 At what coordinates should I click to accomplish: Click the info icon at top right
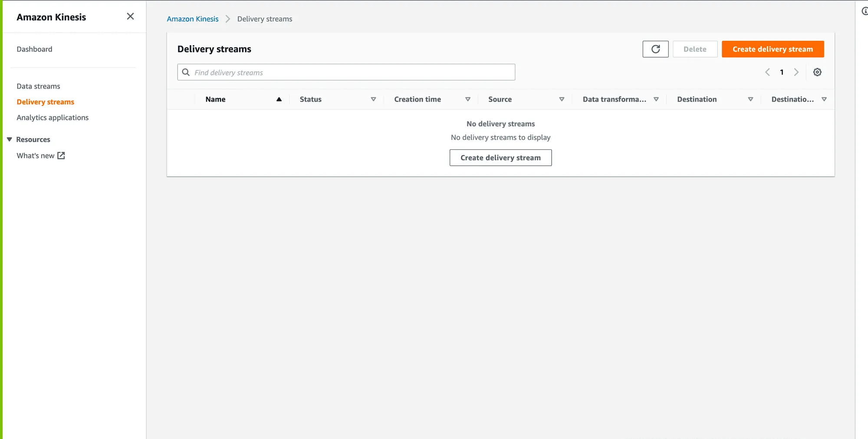865,12
